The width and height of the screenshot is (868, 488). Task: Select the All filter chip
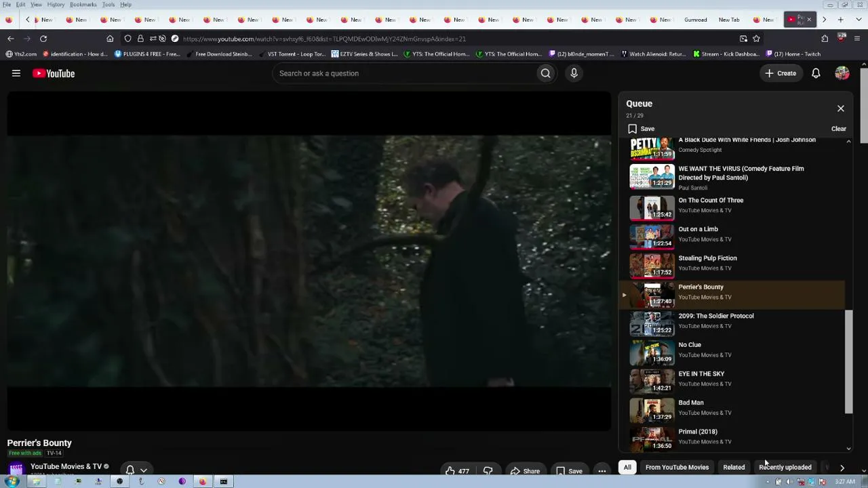pos(627,467)
